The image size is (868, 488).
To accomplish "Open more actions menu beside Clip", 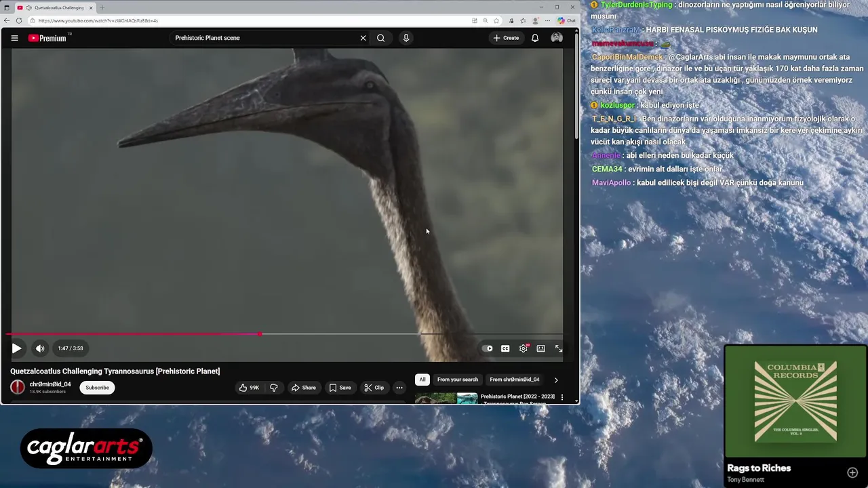I will (399, 388).
